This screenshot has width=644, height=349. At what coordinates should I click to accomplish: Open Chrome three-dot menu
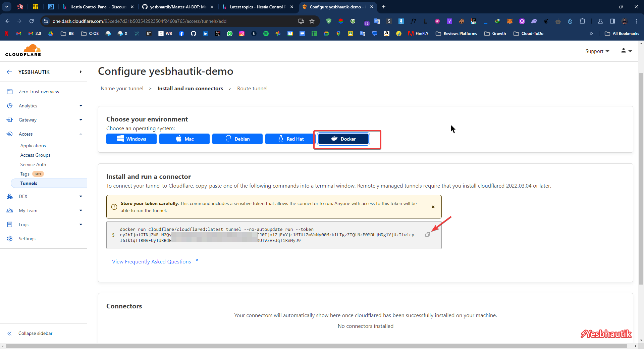coord(637,21)
